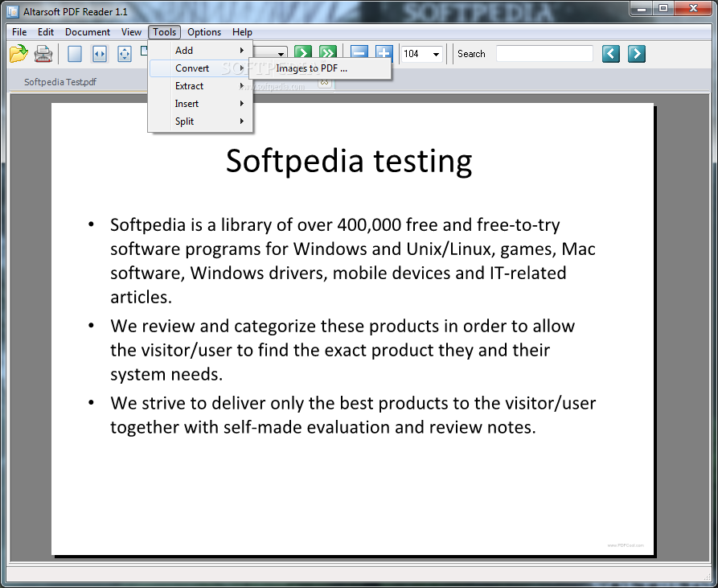This screenshot has width=718, height=588.
Task: Choose the Convert menu entry
Action: coord(200,68)
